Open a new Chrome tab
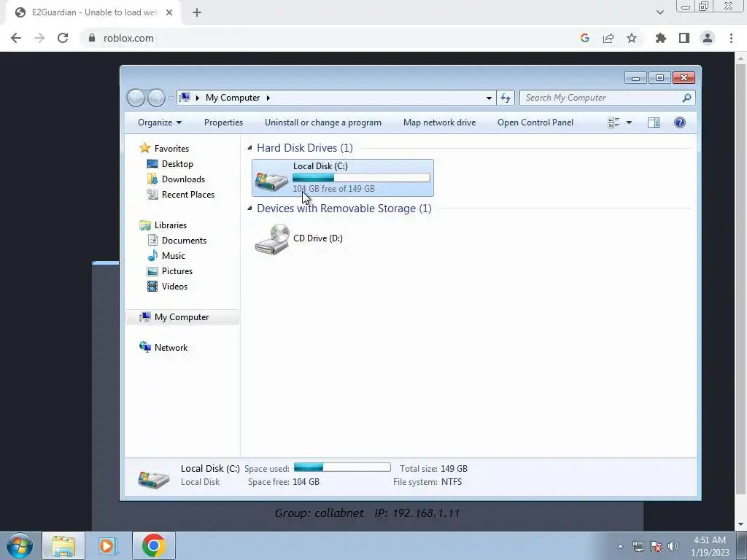Viewport: 747px width, 560px height. [197, 12]
